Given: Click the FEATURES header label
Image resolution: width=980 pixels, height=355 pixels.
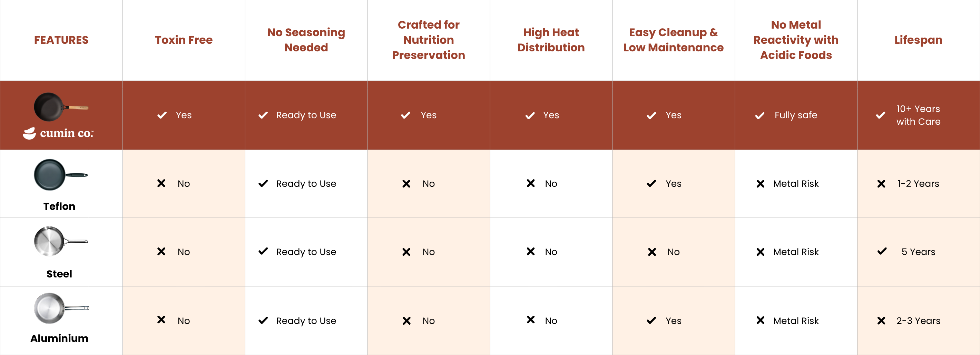Looking at the screenshot, I should coord(61,40).
